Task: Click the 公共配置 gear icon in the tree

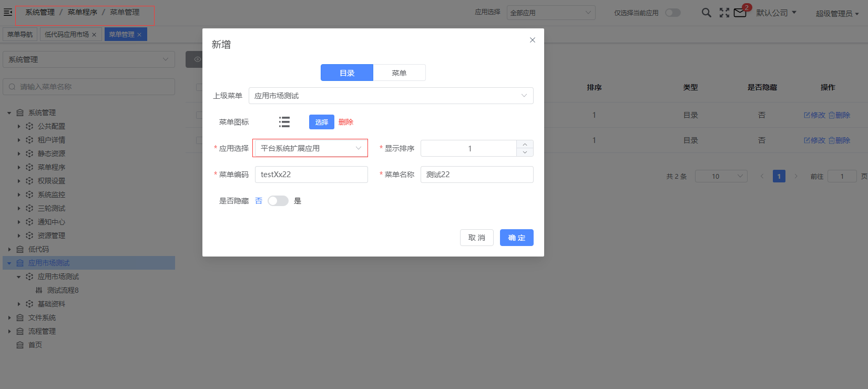Action: click(x=29, y=126)
